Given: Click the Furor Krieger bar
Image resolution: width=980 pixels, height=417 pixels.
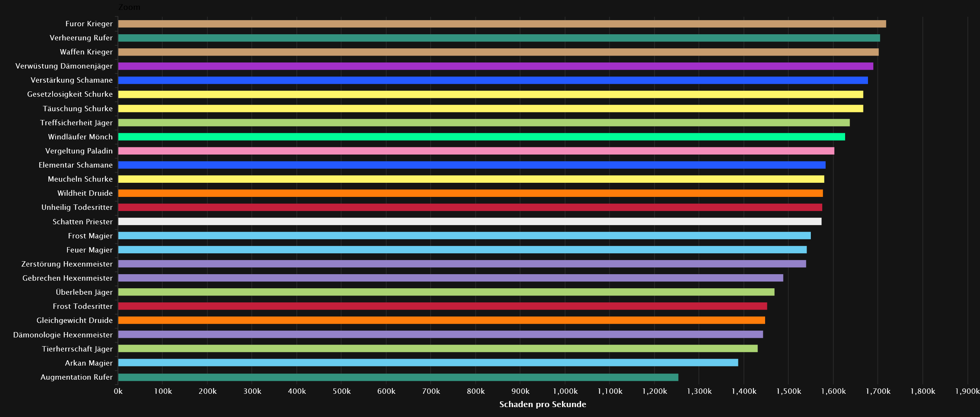Looking at the screenshot, I should pos(502,24).
